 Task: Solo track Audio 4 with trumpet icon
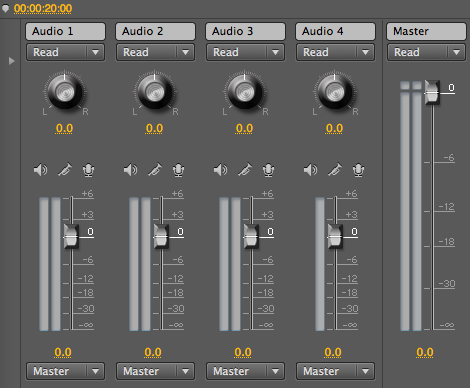(x=335, y=170)
